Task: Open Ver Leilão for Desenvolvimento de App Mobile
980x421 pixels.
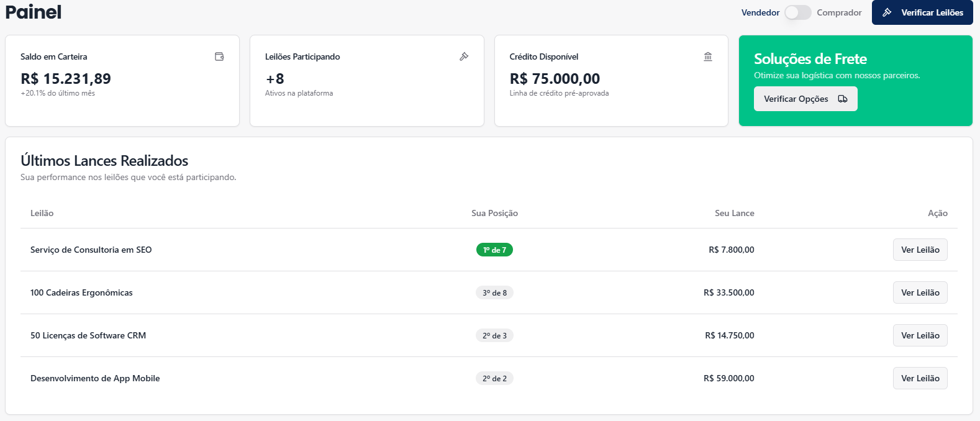Action: pos(920,378)
